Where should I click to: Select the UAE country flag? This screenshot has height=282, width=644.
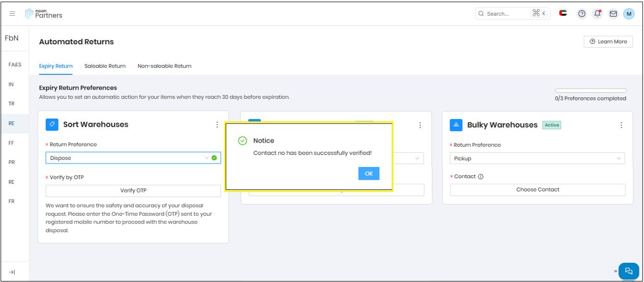[563, 13]
